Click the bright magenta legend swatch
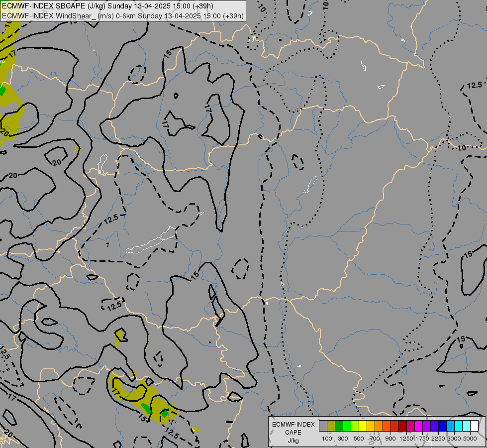The width and height of the screenshot is (487, 448). [419, 426]
